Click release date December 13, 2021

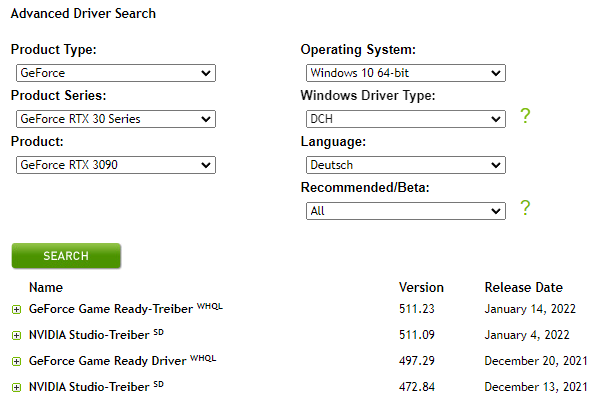point(536,387)
